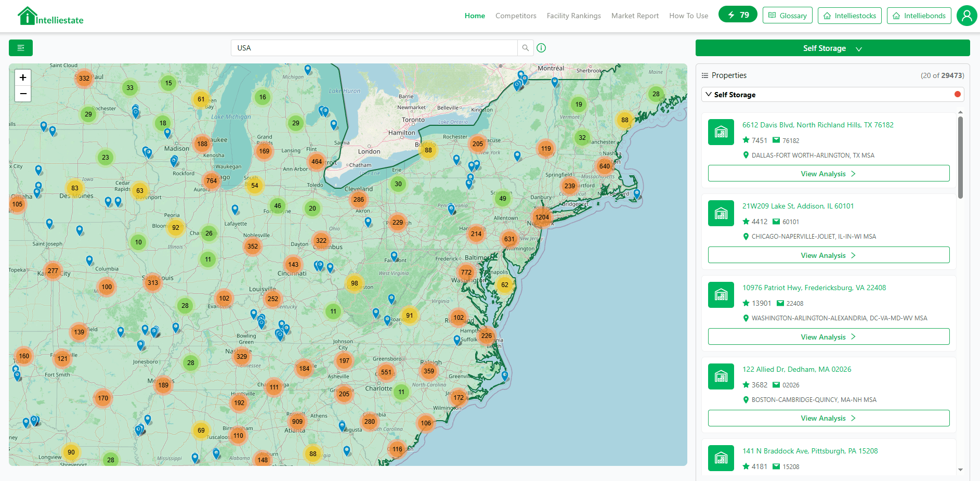
Task: Click the green info icon beside search
Action: [541, 47]
